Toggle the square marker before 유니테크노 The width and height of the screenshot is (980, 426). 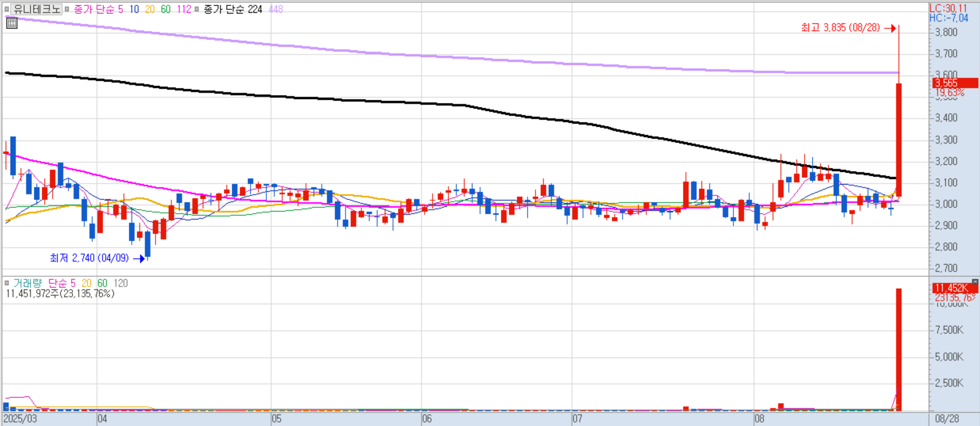click(7, 9)
